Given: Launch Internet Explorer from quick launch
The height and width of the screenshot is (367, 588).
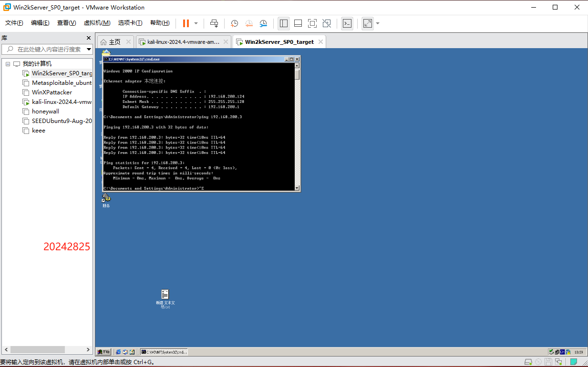Looking at the screenshot, I should pyautogui.click(x=118, y=352).
